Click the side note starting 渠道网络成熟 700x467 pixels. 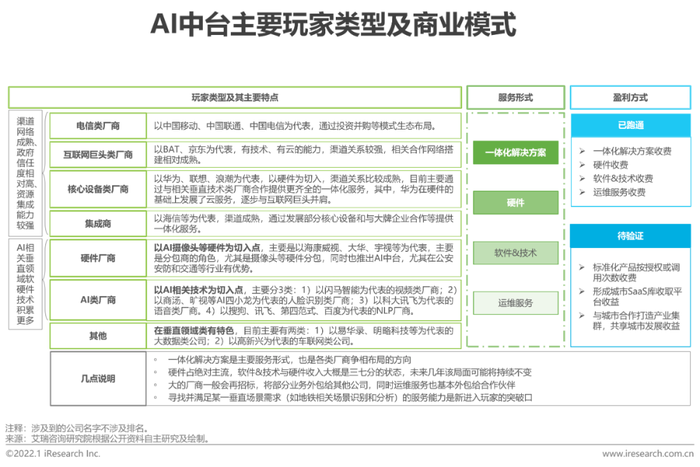click(x=25, y=173)
